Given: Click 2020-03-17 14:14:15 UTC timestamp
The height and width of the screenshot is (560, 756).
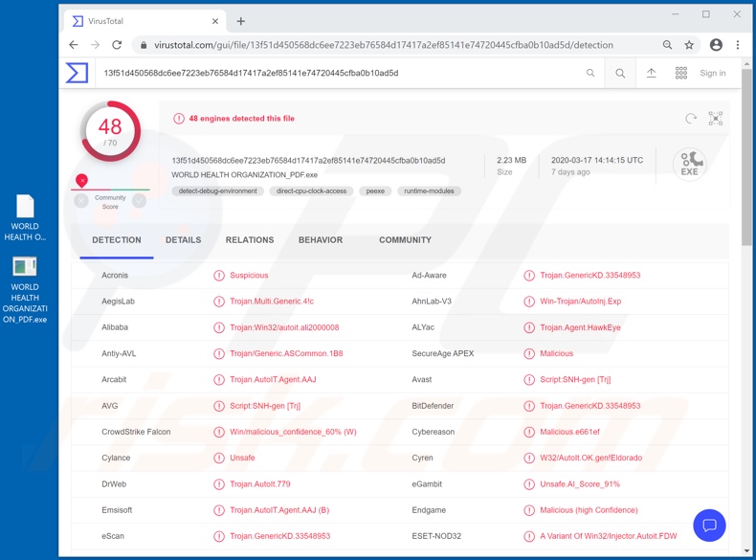Looking at the screenshot, I should point(597,160).
